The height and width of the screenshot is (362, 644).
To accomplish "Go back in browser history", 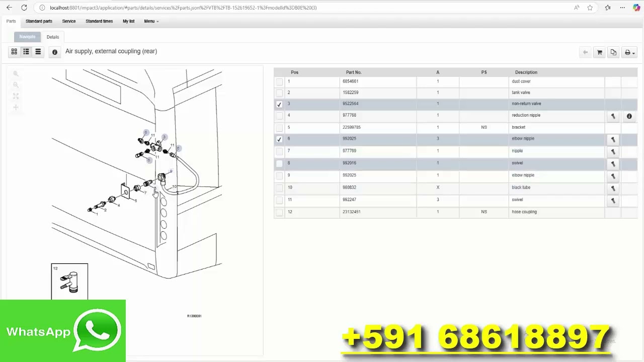I will point(9,8).
